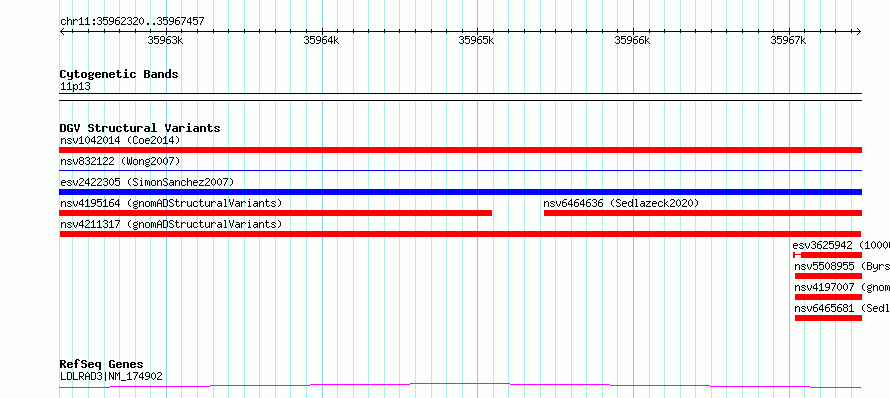Click the Cytogenetic Bands track title

[119, 74]
